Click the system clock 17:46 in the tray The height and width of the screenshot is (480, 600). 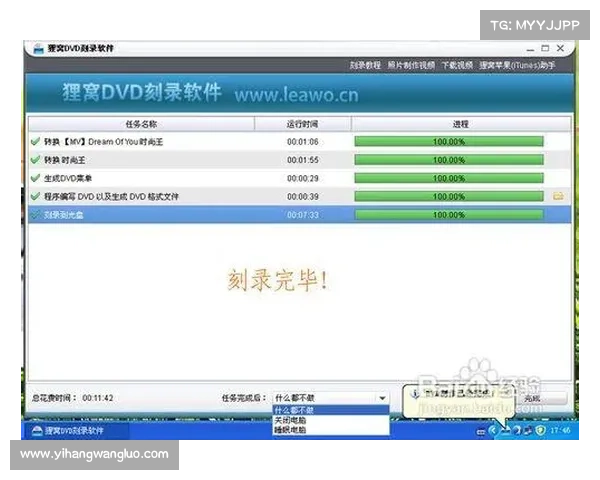coord(561,431)
